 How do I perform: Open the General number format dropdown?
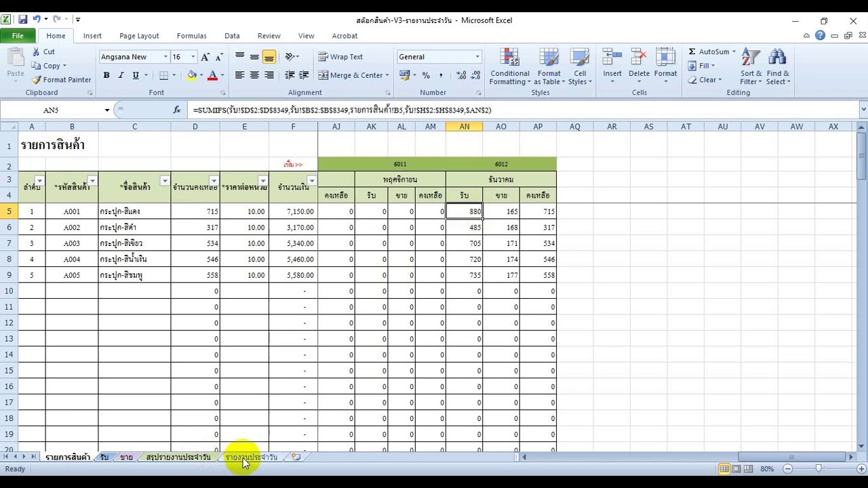pos(477,57)
